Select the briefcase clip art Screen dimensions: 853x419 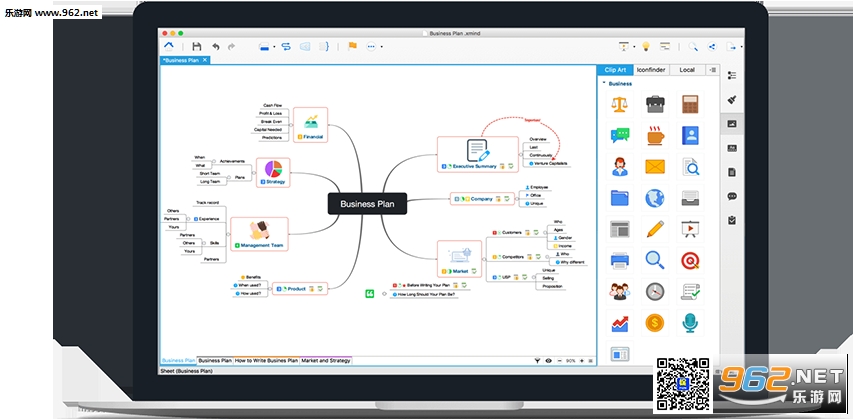click(x=654, y=104)
